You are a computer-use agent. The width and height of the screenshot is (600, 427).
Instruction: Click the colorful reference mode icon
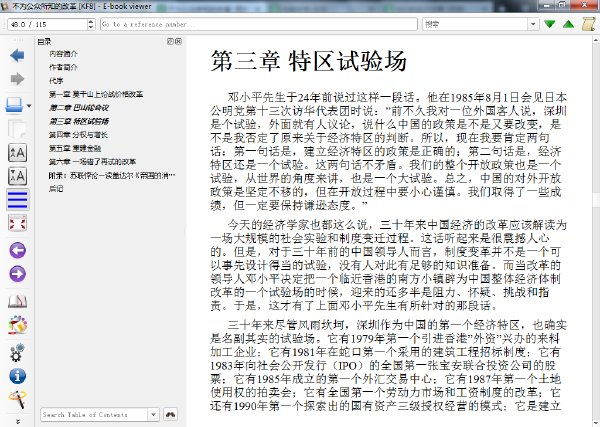click(x=17, y=325)
